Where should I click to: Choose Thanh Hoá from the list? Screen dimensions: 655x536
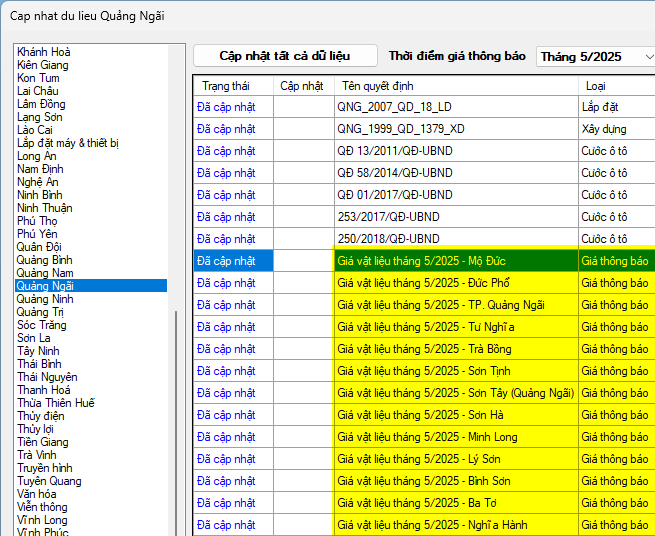[x=44, y=390]
